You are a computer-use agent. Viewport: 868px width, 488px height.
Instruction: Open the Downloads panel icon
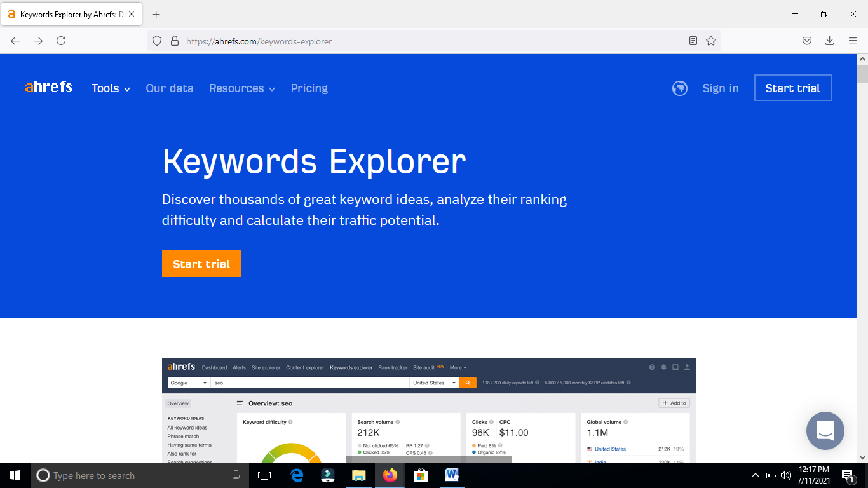tap(829, 41)
